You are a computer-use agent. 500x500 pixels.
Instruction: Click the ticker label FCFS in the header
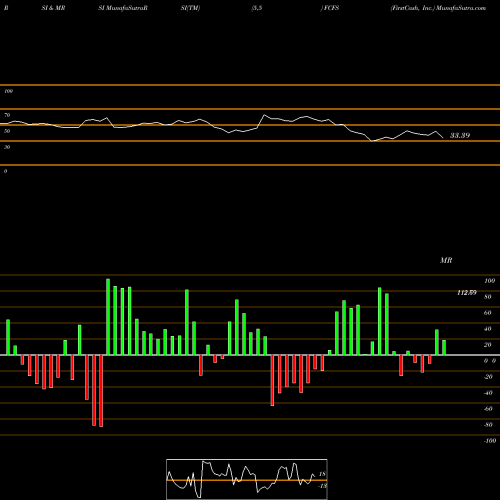pos(331,8)
